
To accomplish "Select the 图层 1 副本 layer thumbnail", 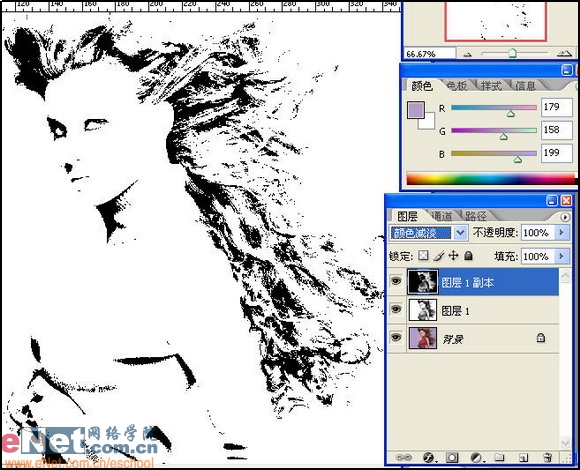I will click(x=422, y=282).
